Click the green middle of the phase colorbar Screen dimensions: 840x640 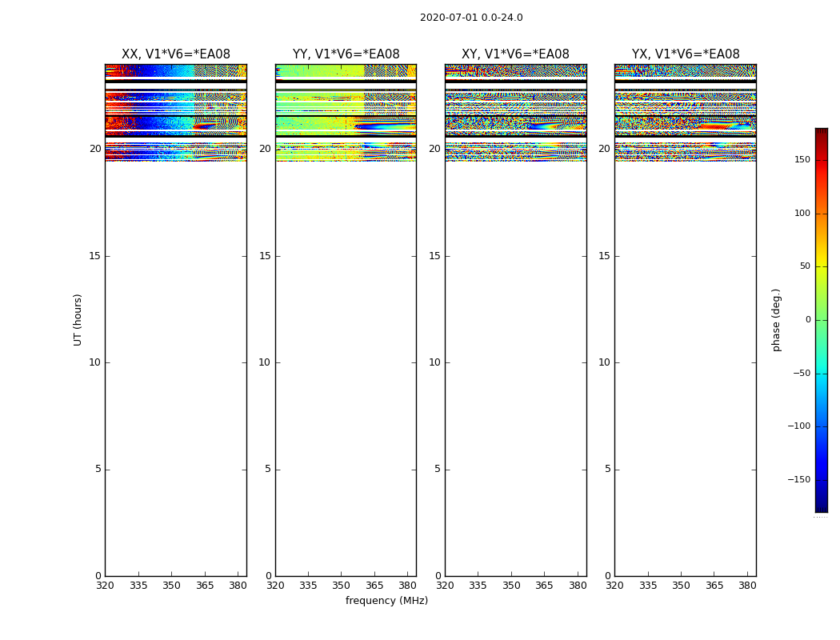(821, 320)
